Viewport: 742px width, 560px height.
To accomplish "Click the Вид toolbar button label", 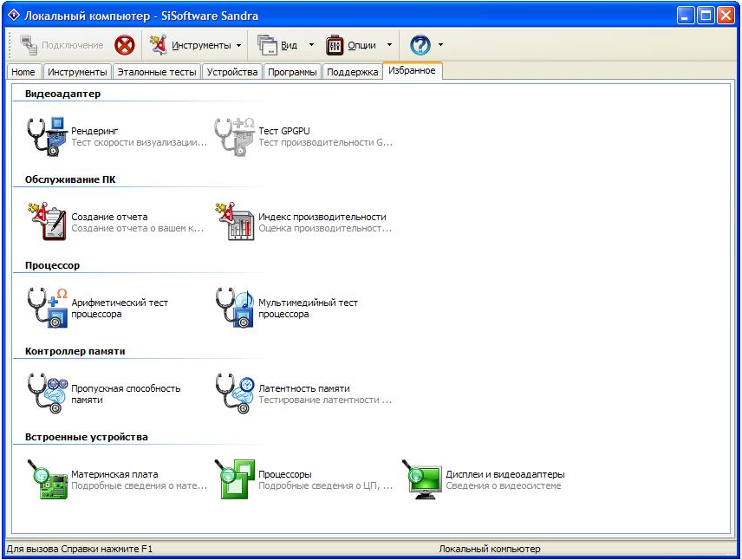I will coord(290,45).
